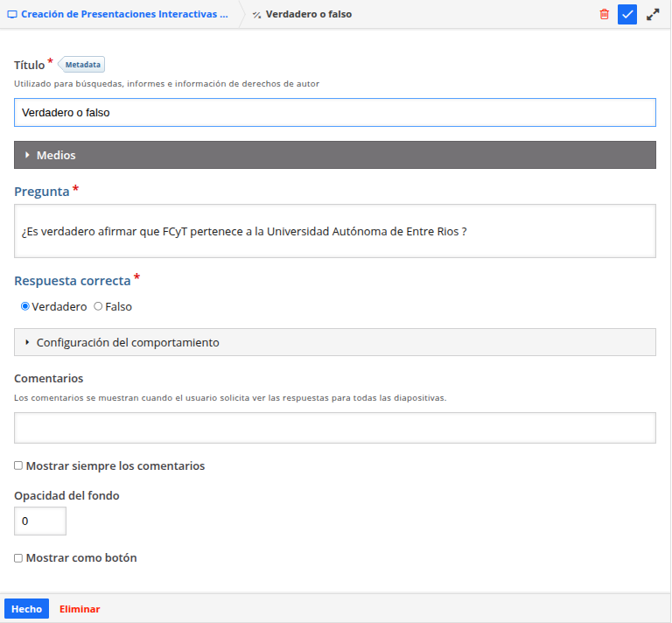The height and width of the screenshot is (623, 672).
Task: Click the Hecho button
Action: coord(26,608)
